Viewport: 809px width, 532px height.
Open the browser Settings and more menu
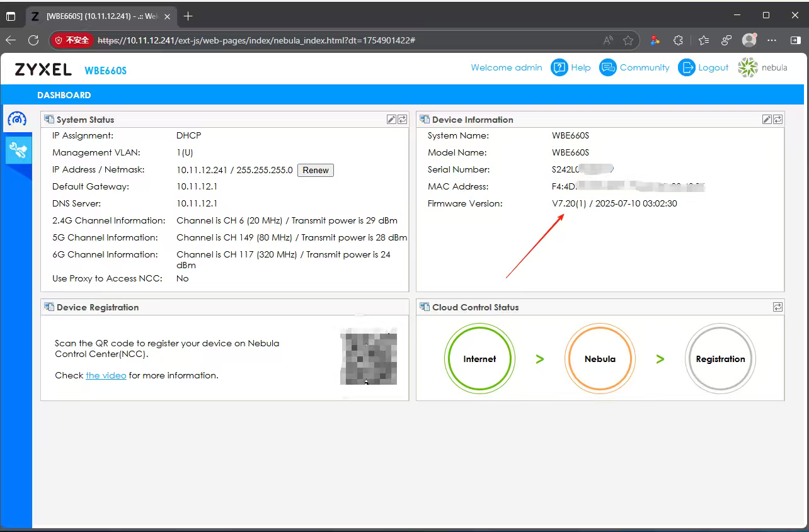pyautogui.click(x=772, y=40)
